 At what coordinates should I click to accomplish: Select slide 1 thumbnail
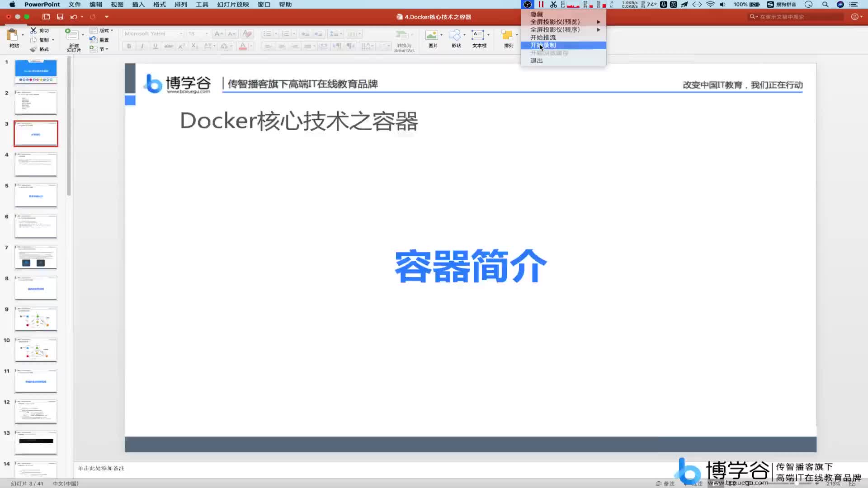(36, 71)
